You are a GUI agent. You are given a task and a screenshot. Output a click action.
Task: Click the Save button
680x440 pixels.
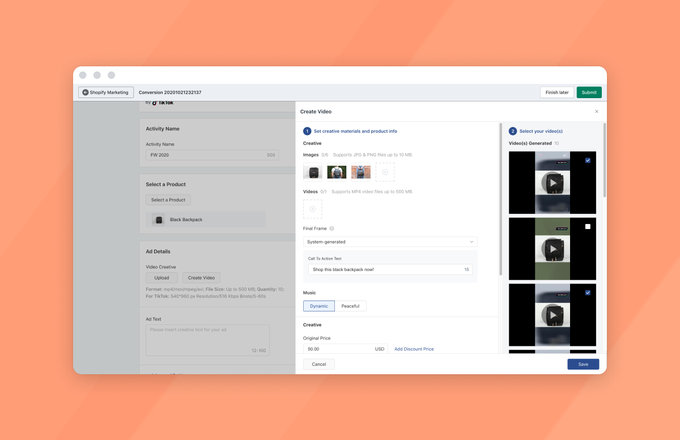point(583,364)
